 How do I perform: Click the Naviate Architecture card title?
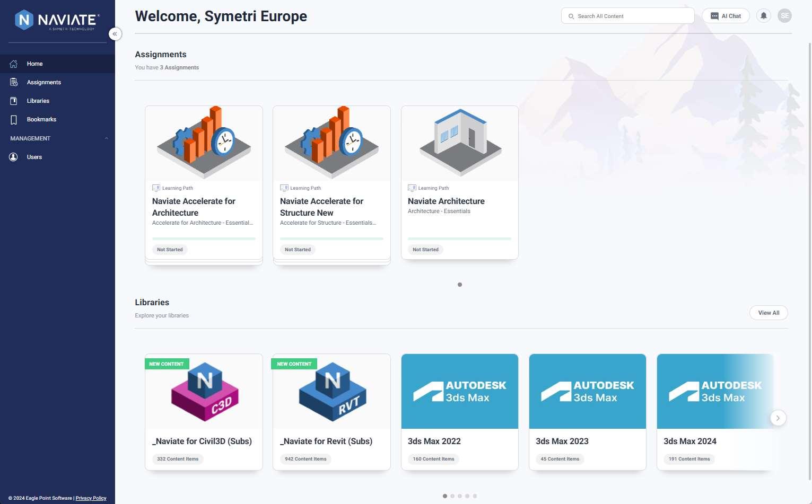point(446,201)
